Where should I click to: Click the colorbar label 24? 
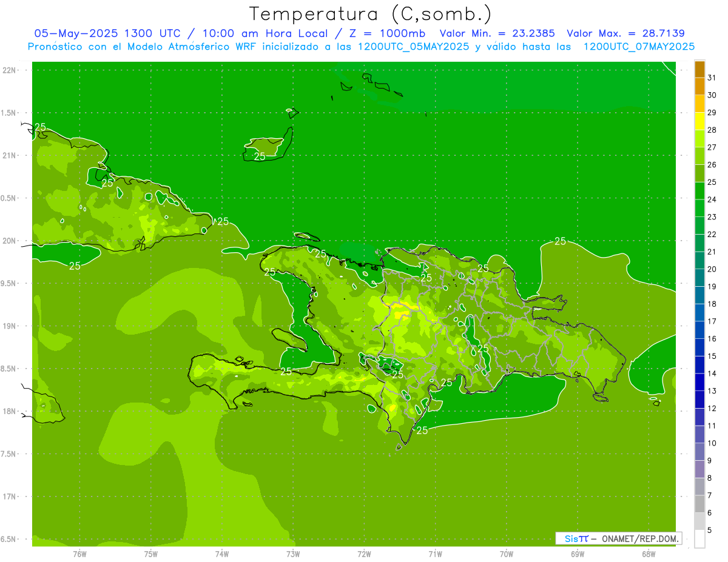712,199
